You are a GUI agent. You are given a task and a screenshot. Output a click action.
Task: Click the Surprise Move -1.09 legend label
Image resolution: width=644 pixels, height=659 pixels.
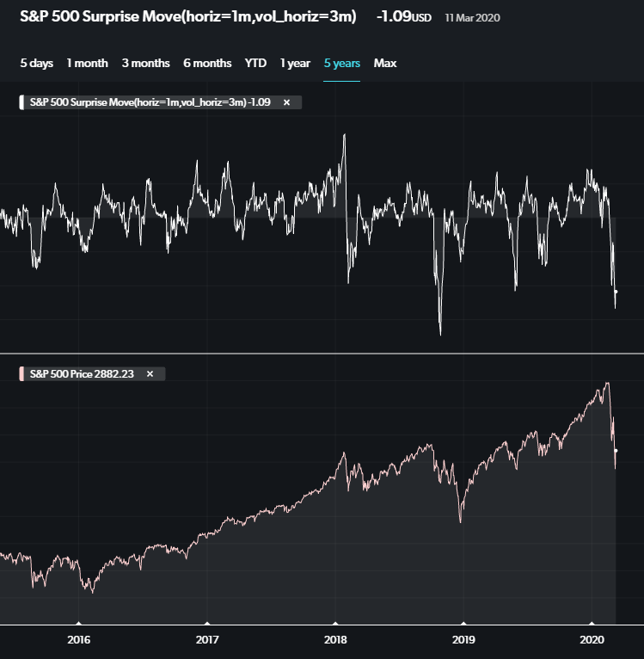[150, 102]
